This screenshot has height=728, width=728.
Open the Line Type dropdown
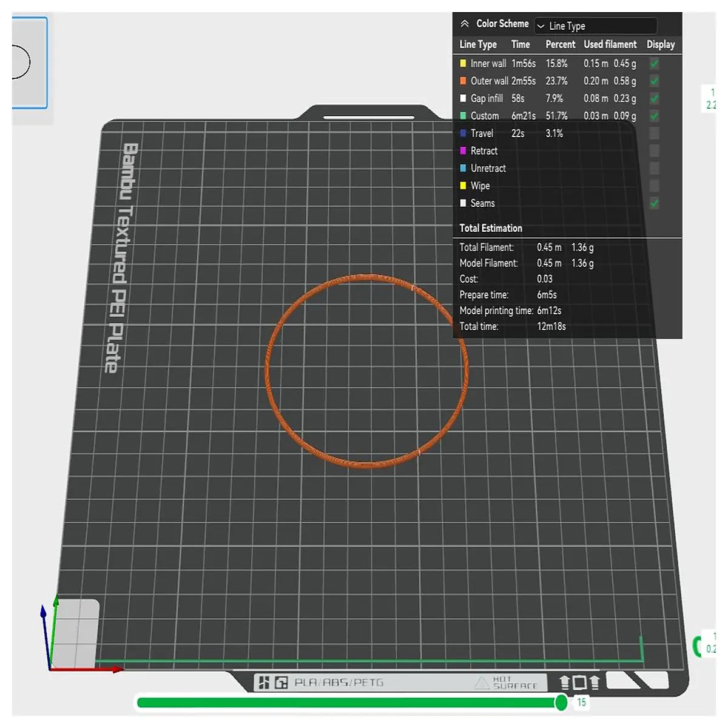tap(596, 25)
